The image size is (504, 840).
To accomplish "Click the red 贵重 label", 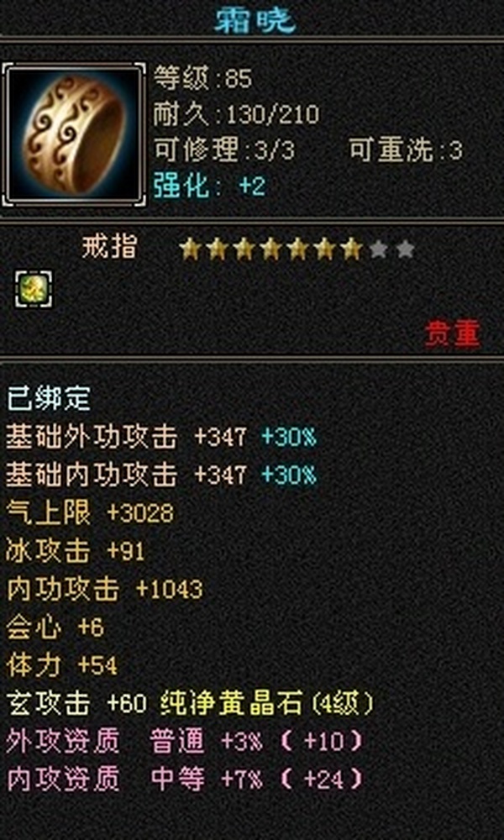I will (x=453, y=335).
